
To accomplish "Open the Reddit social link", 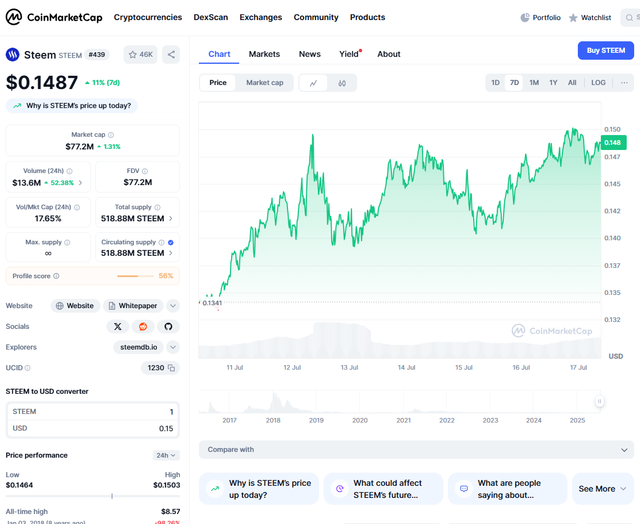I will (143, 326).
